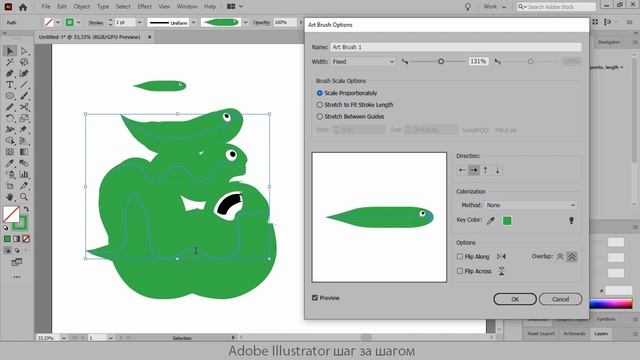This screenshot has height=360, width=640.
Task: Swap fill and stroke arrows
Action: [x=26, y=209]
